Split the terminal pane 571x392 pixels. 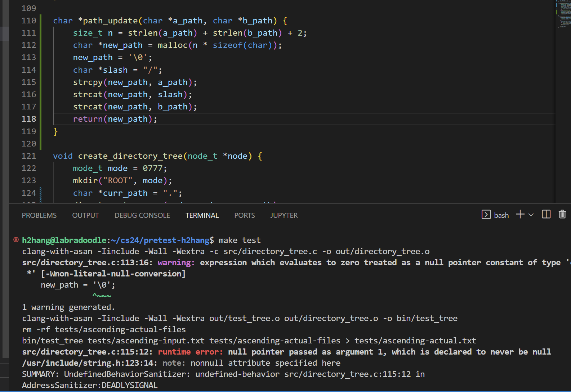click(546, 215)
